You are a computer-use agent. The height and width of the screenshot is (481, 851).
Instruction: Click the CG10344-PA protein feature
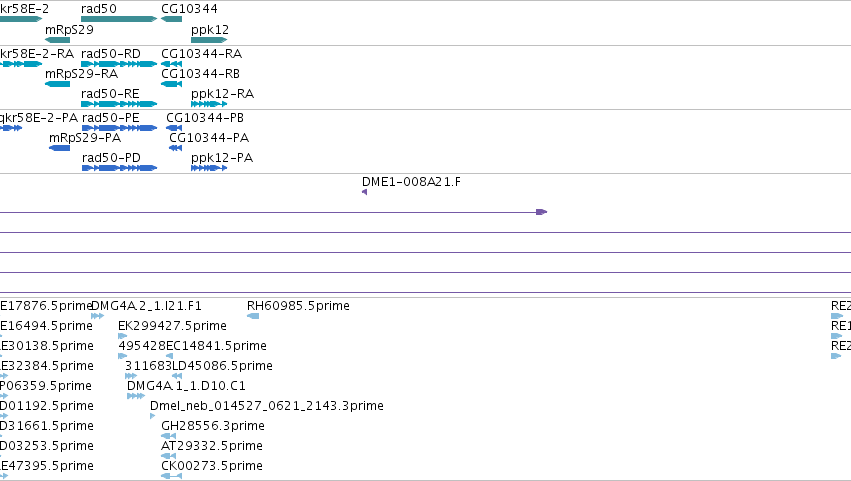[x=175, y=148]
